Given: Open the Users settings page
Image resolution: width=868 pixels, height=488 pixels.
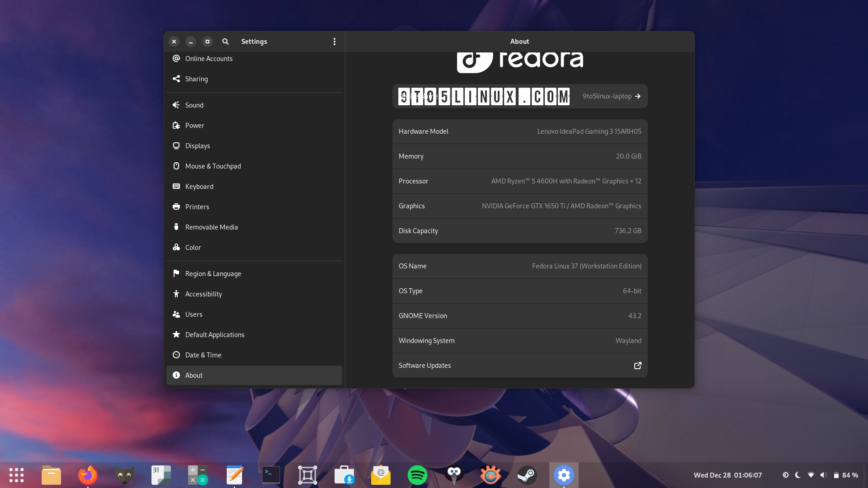Looking at the screenshot, I should (193, 314).
